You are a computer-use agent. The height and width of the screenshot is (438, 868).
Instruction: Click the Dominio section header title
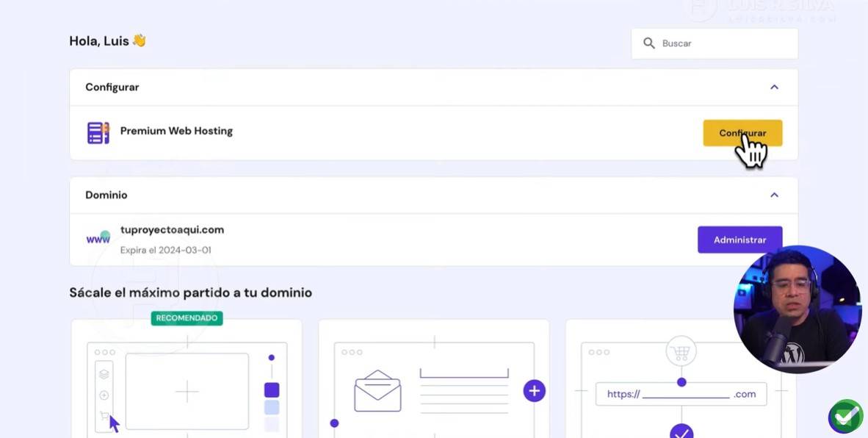[x=106, y=195]
